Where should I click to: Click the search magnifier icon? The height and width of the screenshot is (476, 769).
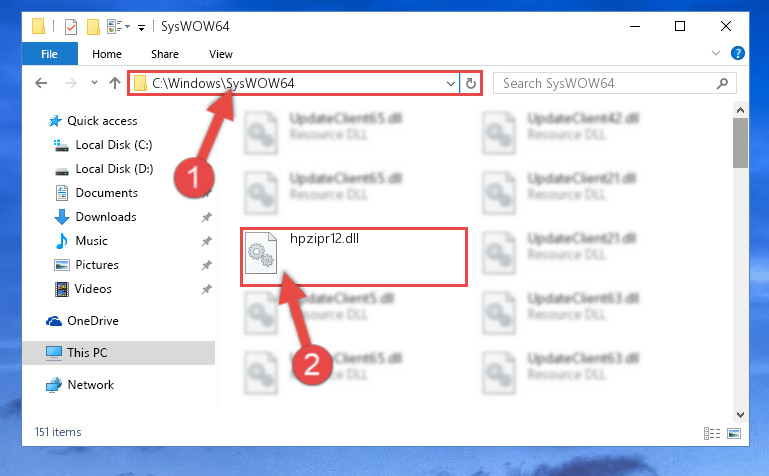coord(722,83)
